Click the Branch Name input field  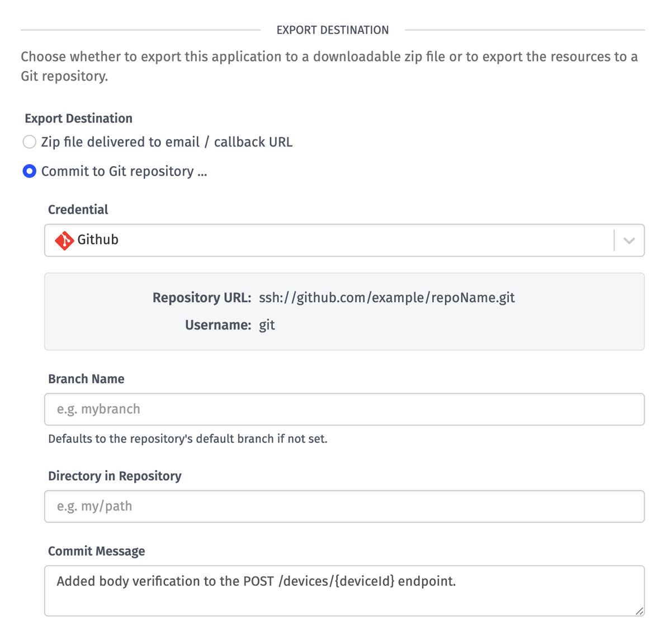(x=344, y=410)
